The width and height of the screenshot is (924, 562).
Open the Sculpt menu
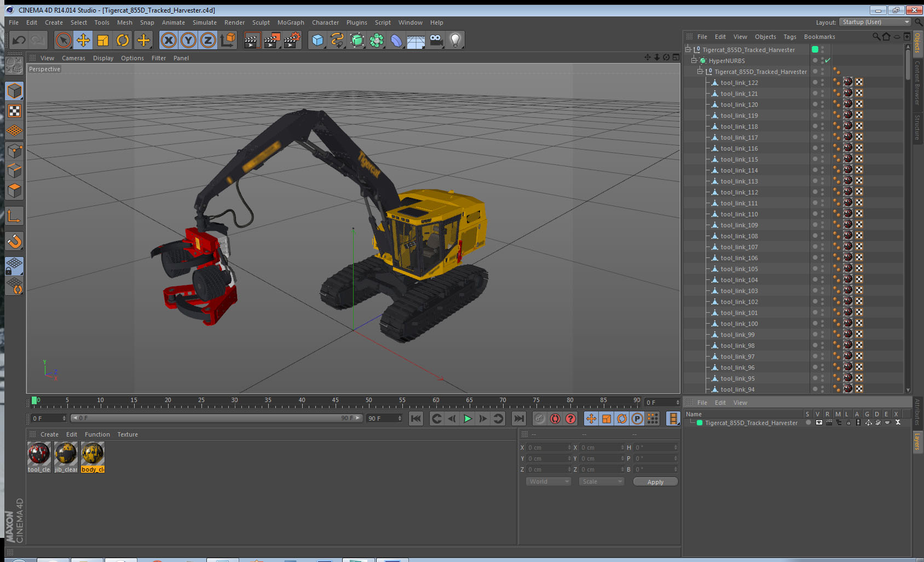pyautogui.click(x=261, y=22)
